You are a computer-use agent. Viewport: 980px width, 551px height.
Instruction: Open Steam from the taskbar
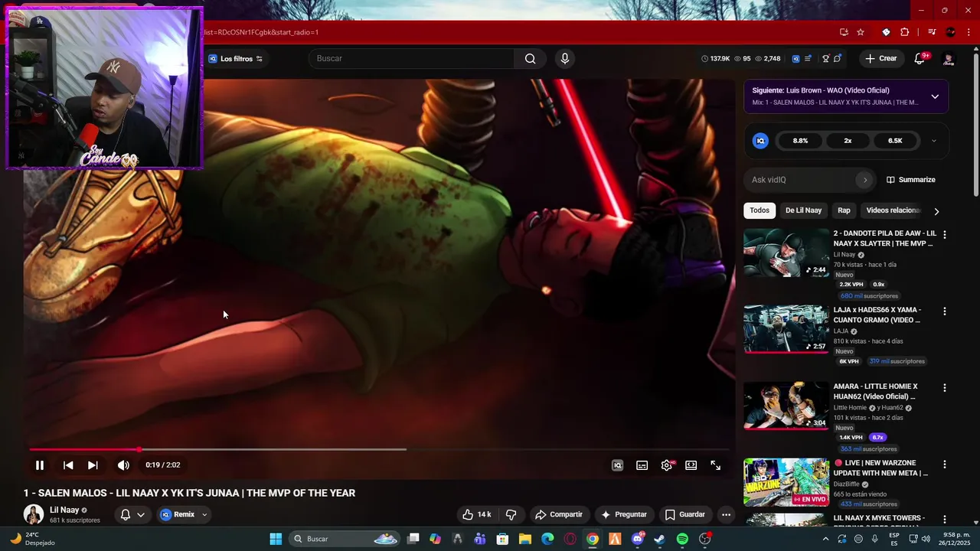[x=660, y=539]
